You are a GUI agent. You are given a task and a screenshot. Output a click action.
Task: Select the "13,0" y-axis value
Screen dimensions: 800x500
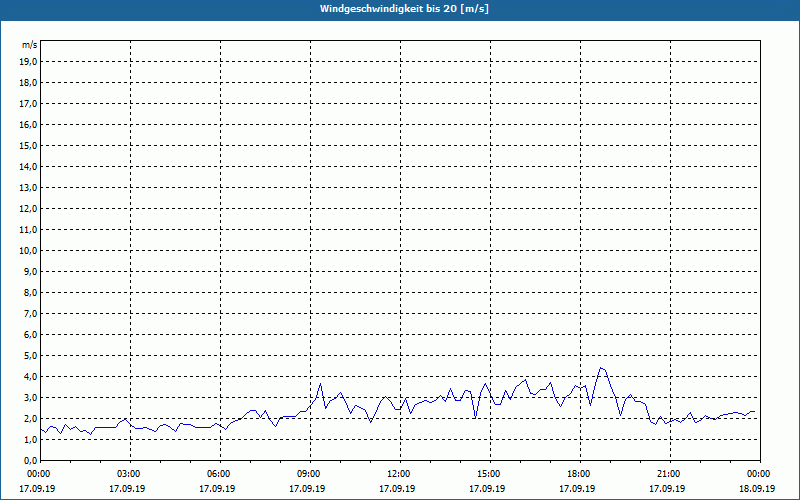coord(29,188)
